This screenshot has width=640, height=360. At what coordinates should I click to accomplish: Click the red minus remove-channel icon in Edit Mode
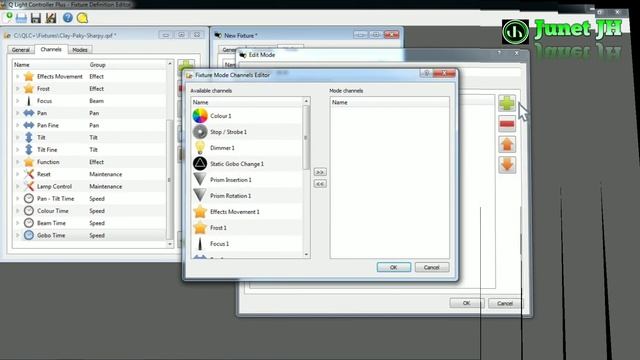pyautogui.click(x=507, y=124)
